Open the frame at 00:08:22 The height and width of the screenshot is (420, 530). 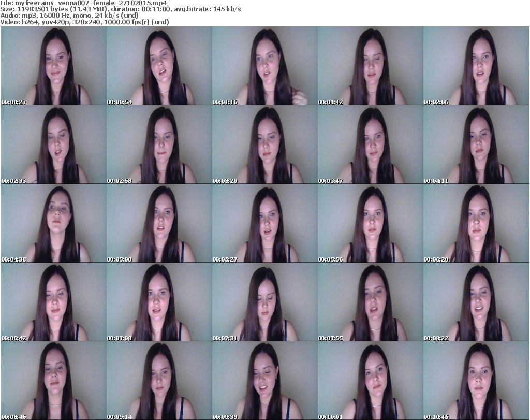coord(476,302)
